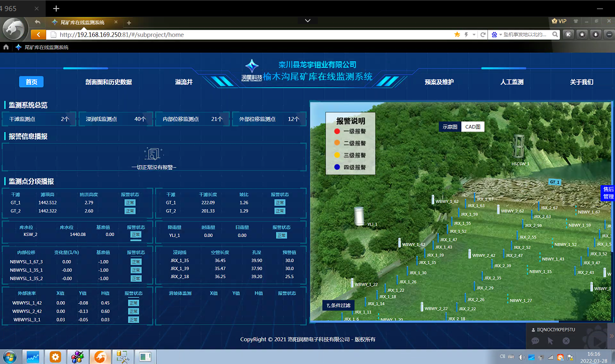Screen dimensions: 615x364
Task: Click the WBWY_1_62 displacement sensor marker
Action: (x=433, y=199)
